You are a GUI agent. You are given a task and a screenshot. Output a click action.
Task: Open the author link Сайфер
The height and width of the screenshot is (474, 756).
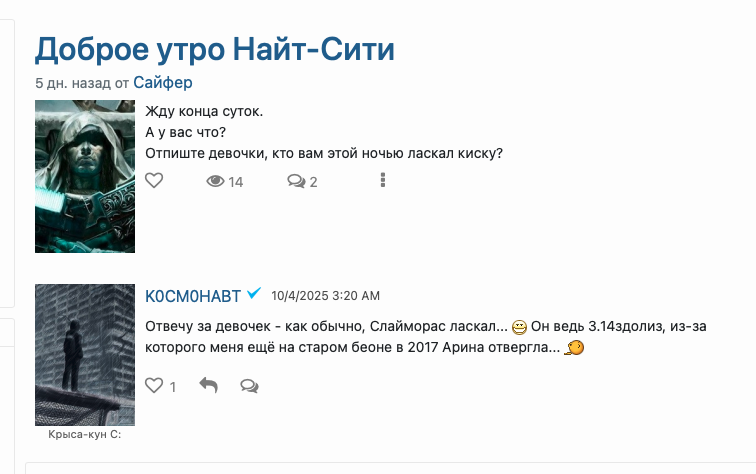click(162, 83)
